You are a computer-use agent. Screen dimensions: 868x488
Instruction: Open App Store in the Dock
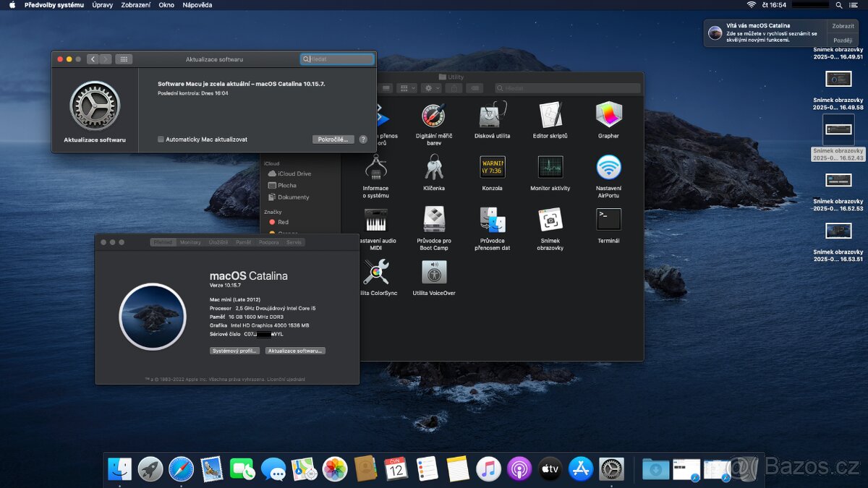581,469
